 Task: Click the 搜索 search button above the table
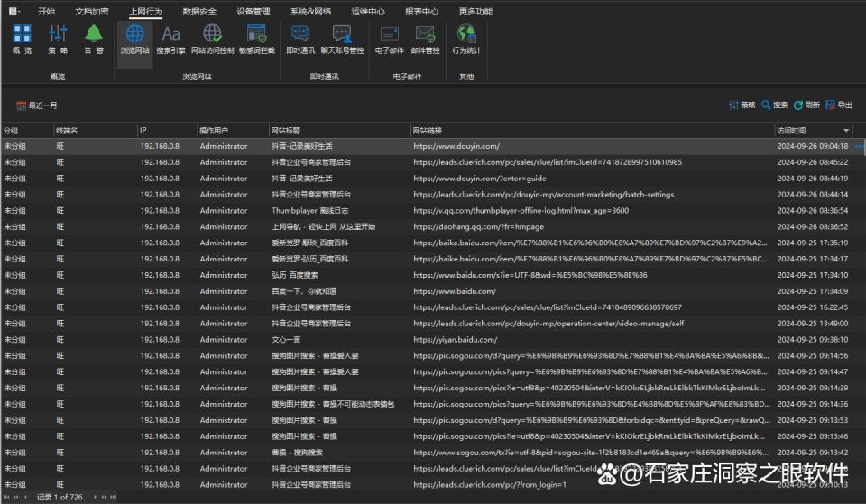pyautogui.click(x=774, y=105)
